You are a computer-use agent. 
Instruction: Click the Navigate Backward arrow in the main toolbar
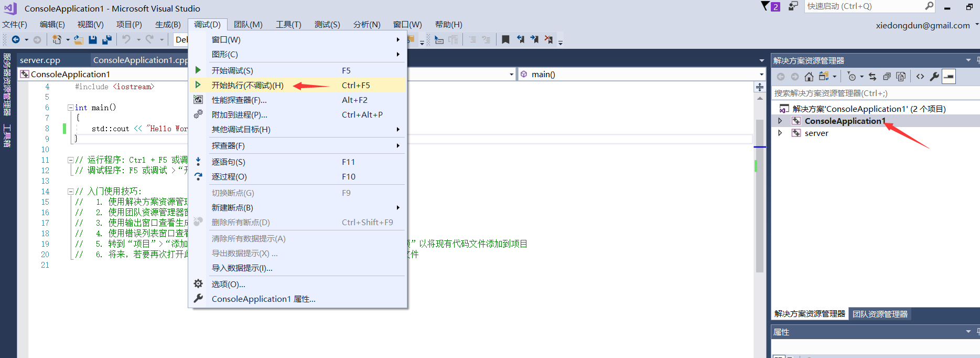point(16,39)
